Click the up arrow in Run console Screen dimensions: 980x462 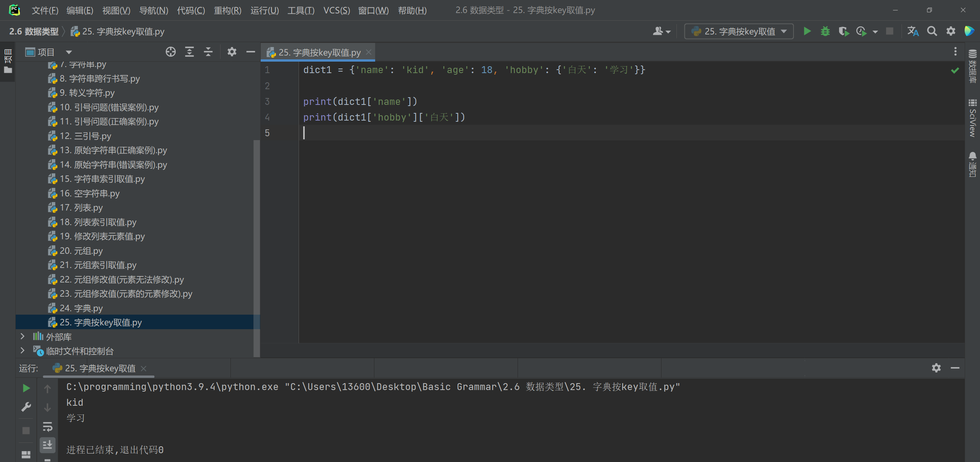47,389
